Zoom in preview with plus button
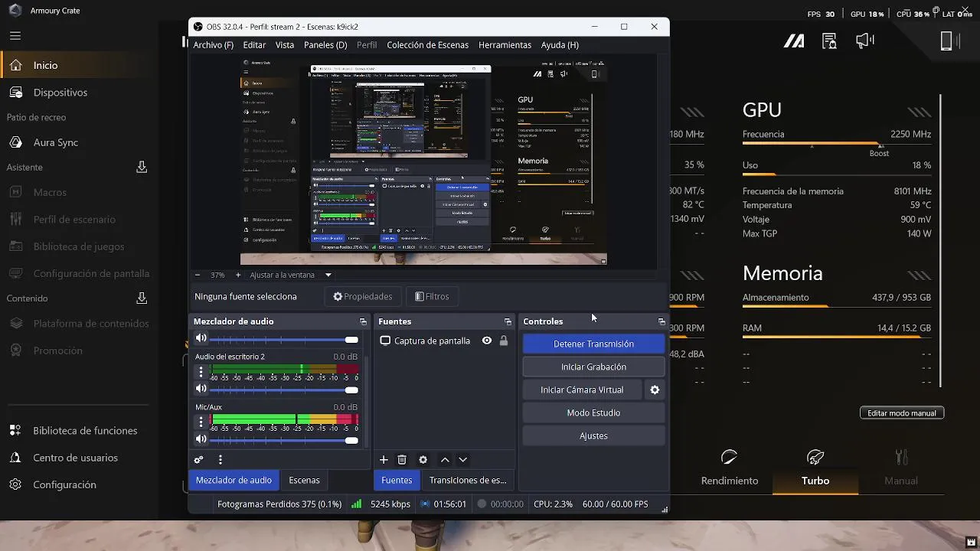The height and width of the screenshot is (551, 980). [238, 275]
